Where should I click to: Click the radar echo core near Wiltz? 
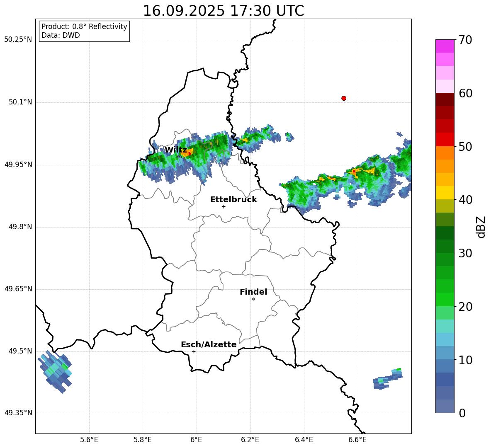pos(187,153)
